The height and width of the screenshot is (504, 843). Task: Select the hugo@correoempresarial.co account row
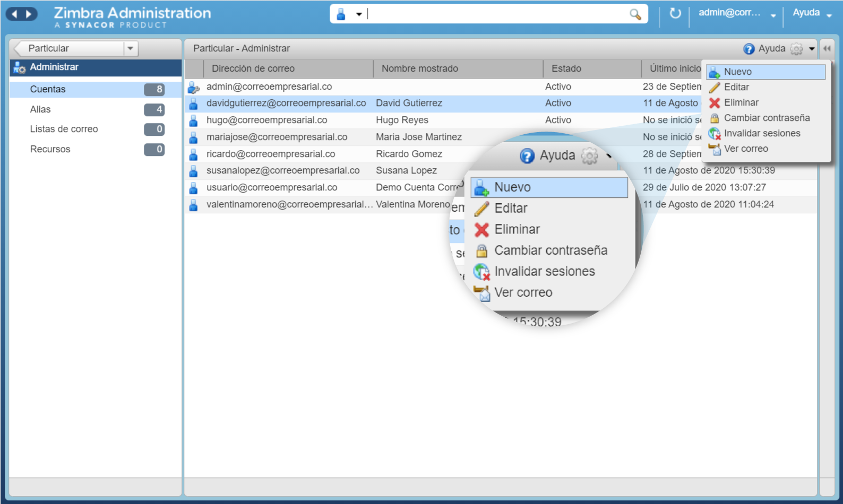[x=266, y=120]
